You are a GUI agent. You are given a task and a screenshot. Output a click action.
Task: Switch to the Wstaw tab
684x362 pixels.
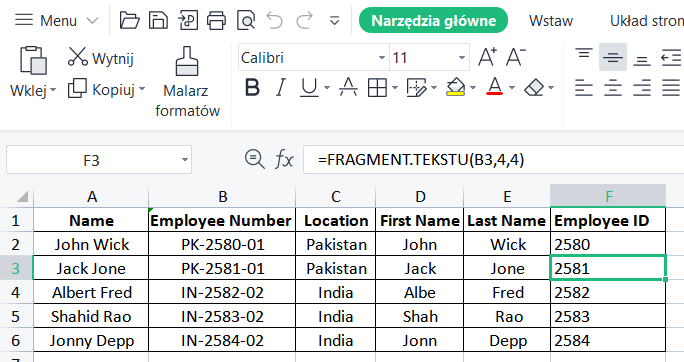(x=551, y=20)
